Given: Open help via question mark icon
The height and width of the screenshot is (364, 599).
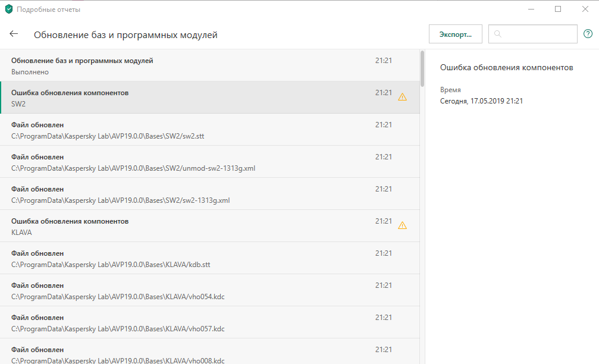Looking at the screenshot, I should coord(588,34).
